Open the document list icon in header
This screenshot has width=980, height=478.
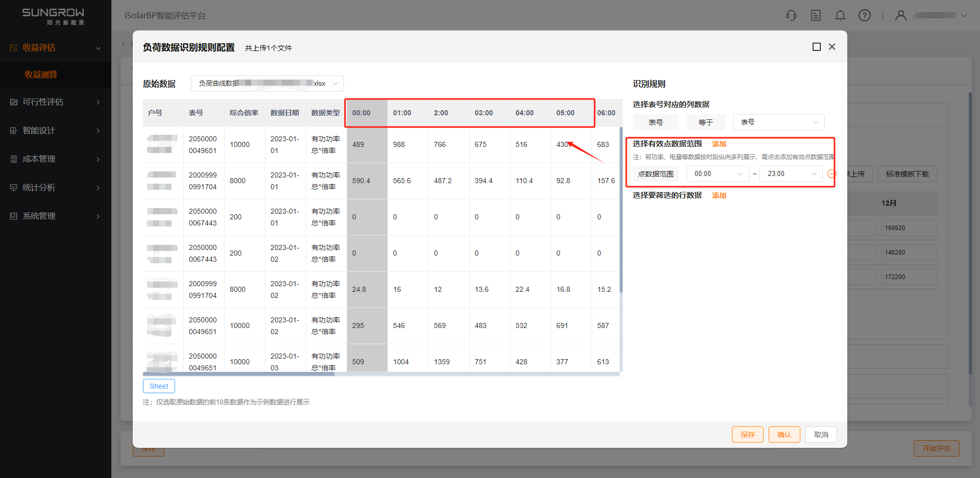click(x=816, y=15)
